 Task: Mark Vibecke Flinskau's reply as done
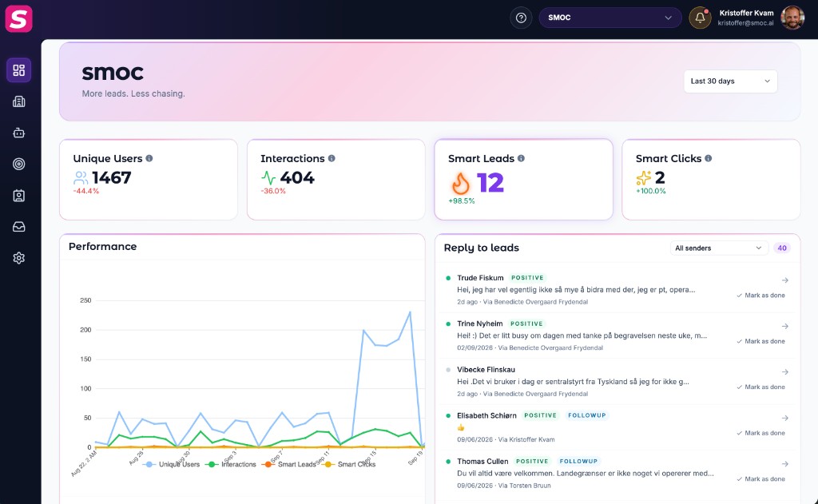tap(760, 387)
